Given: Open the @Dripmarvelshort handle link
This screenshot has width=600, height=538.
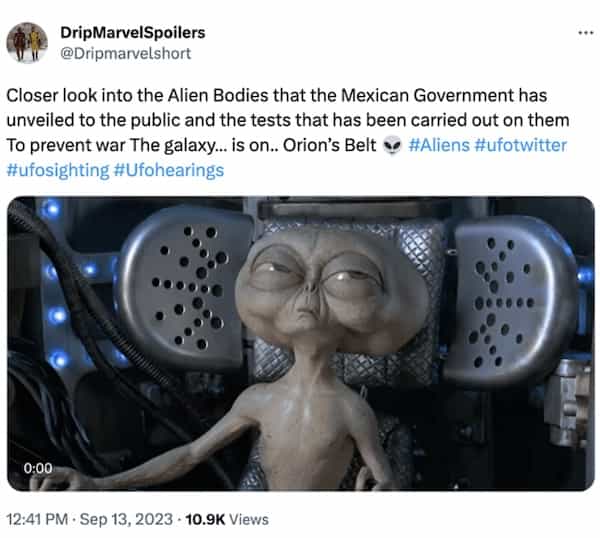Looking at the screenshot, I should [126, 53].
